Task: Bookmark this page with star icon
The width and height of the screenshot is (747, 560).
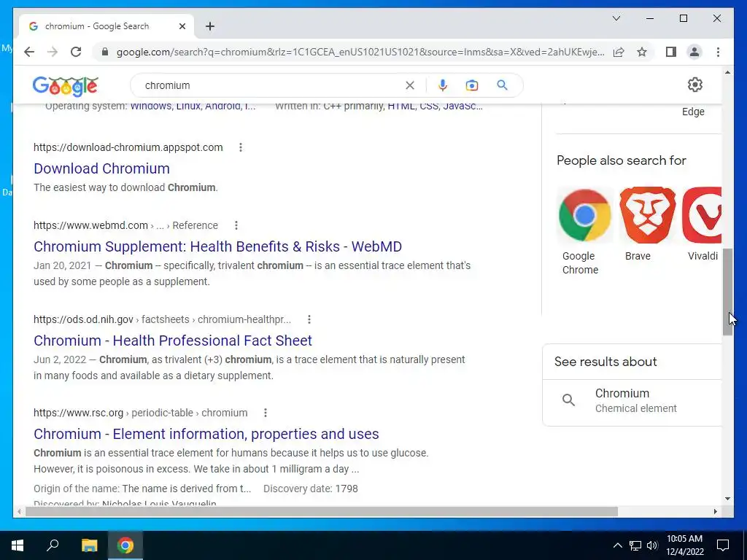Action: pos(642,52)
